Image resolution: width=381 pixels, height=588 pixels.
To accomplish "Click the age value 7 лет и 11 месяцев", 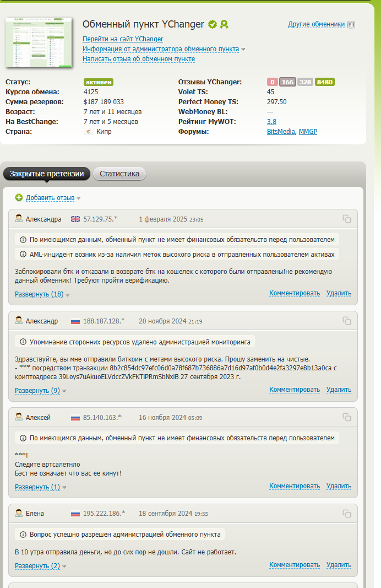I will pyautogui.click(x=113, y=112).
